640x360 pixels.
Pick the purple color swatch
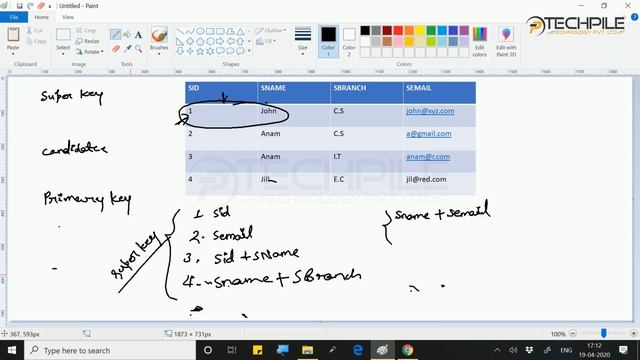(x=464, y=31)
